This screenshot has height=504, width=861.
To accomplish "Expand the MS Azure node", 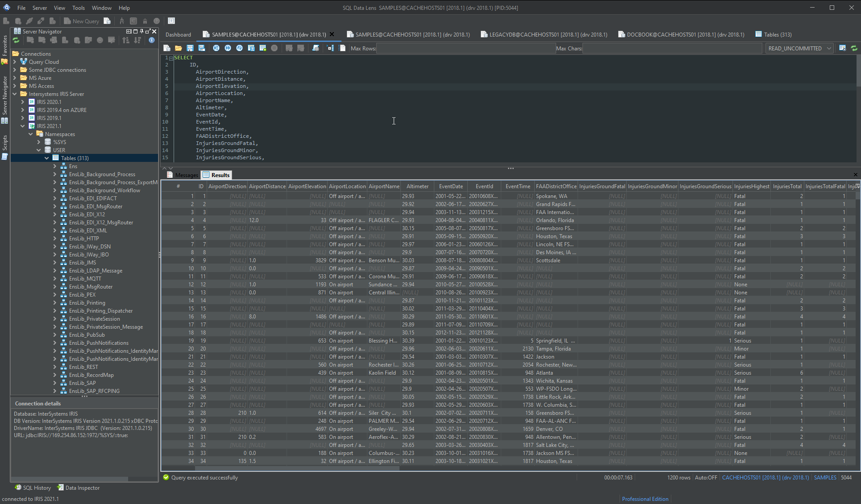I will (15, 78).
